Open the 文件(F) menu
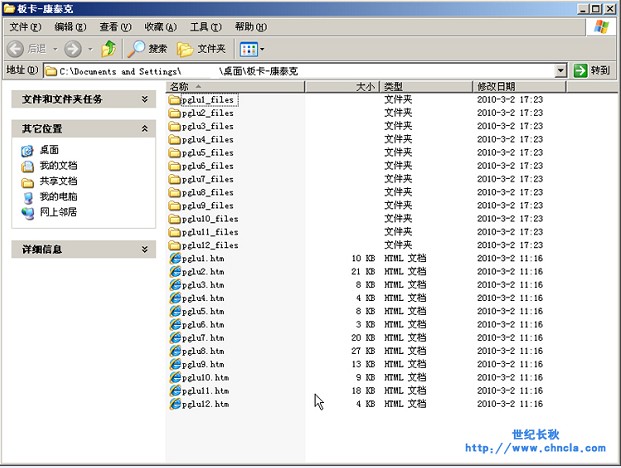 coord(25,27)
